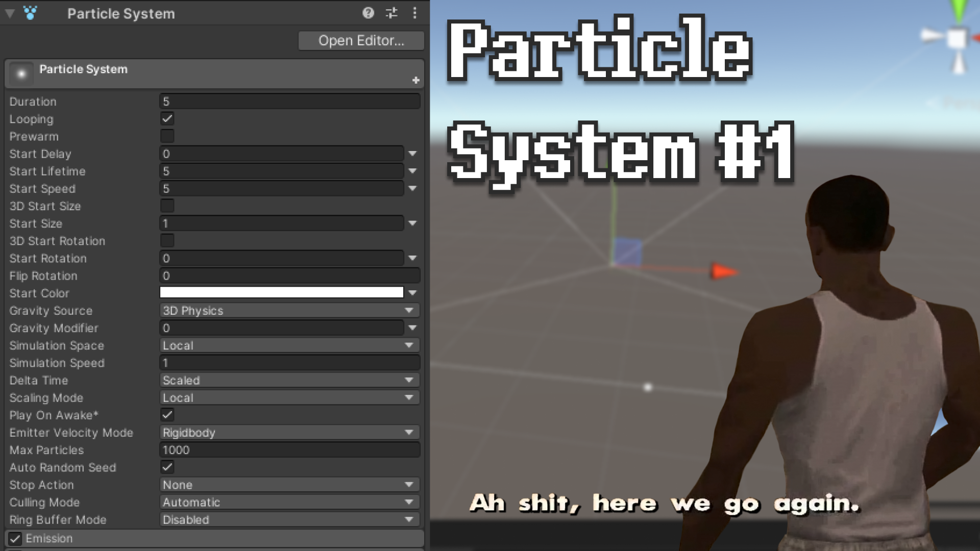
Task: Open the Gravity Modifier mode dropdown arrow
Action: click(412, 328)
